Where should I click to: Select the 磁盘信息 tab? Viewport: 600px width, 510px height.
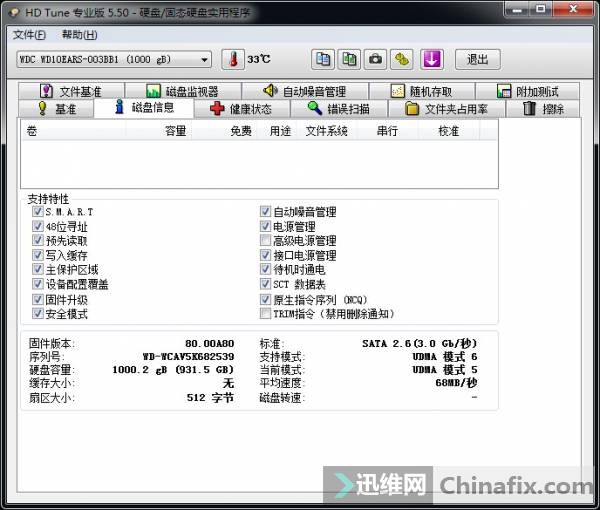144,108
